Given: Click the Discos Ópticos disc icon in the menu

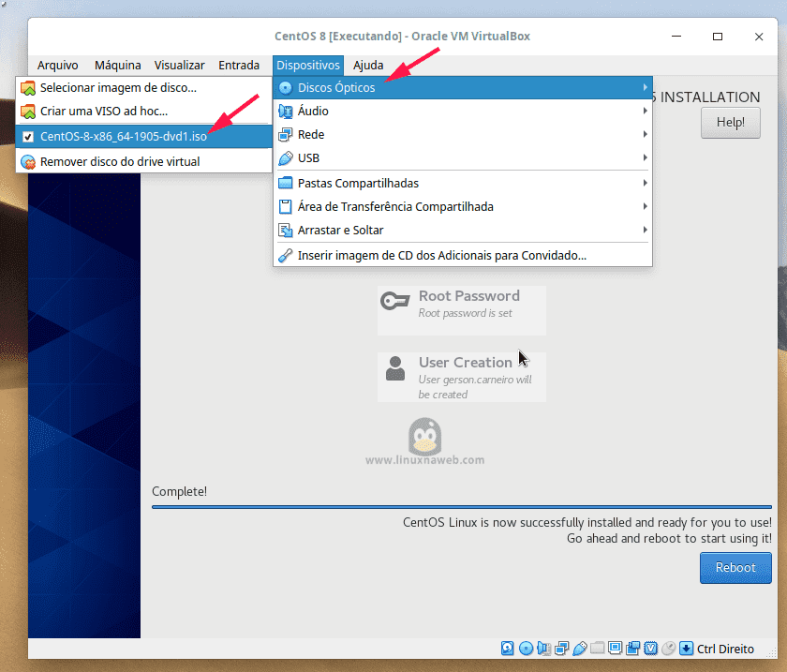Looking at the screenshot, I should (x=285, y=88).
